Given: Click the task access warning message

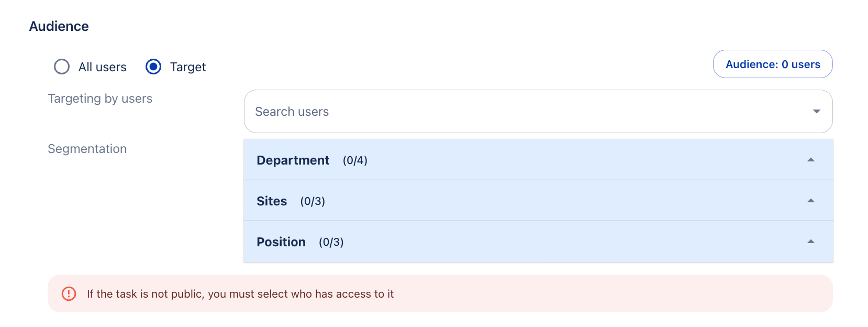Looking at the screenshot, I should point(240,294).
